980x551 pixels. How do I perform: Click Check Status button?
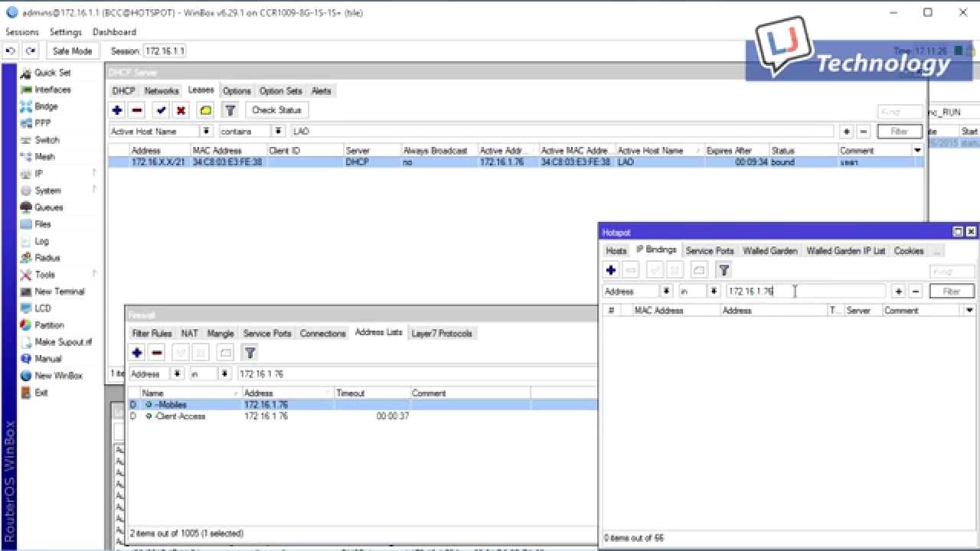[276, 110]
